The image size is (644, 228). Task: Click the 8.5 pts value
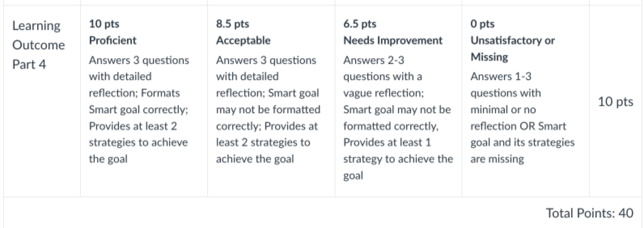click(x=233, y=24)
